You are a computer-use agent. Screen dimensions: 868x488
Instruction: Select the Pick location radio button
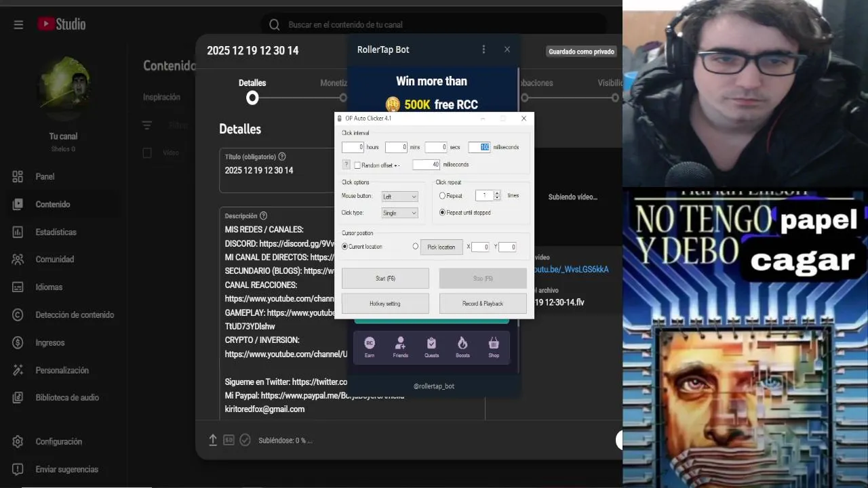tap(415, 247)
